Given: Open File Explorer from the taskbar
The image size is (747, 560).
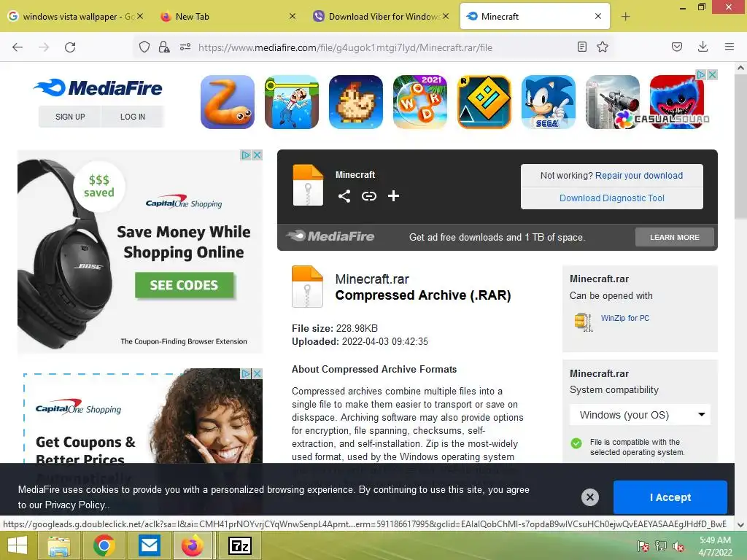Looking at the screenshot, I should point(59,545).
